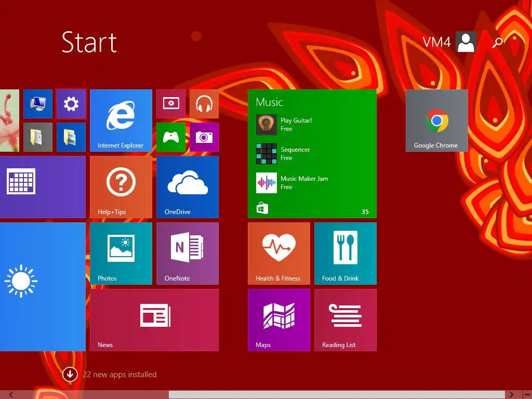The height and width of the screenshot is (399, 532).
Task: Launch the Video app tile
Action: pyautogui.click(x=170, y=104)
